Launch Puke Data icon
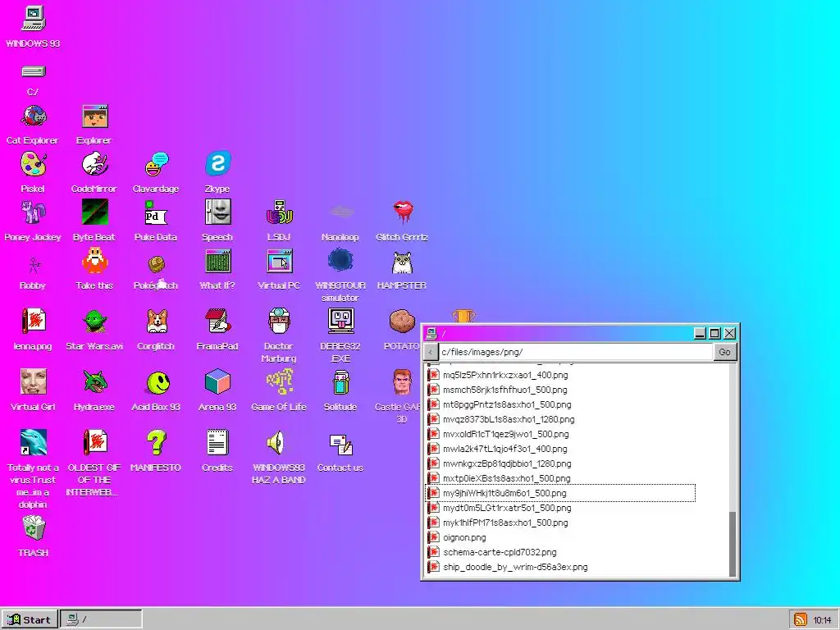Screen dimensions: 840x630 tap(157, 212)
